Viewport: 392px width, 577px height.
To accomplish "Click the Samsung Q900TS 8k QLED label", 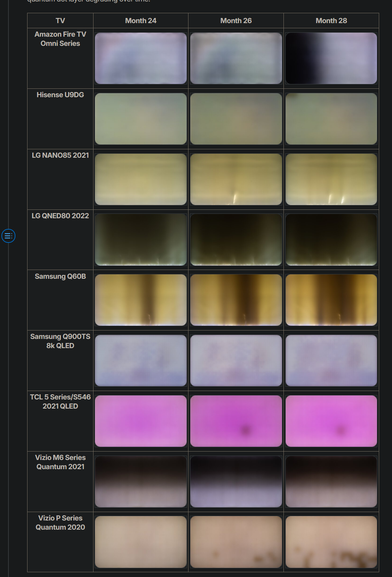I will click(x=60, y=341).
